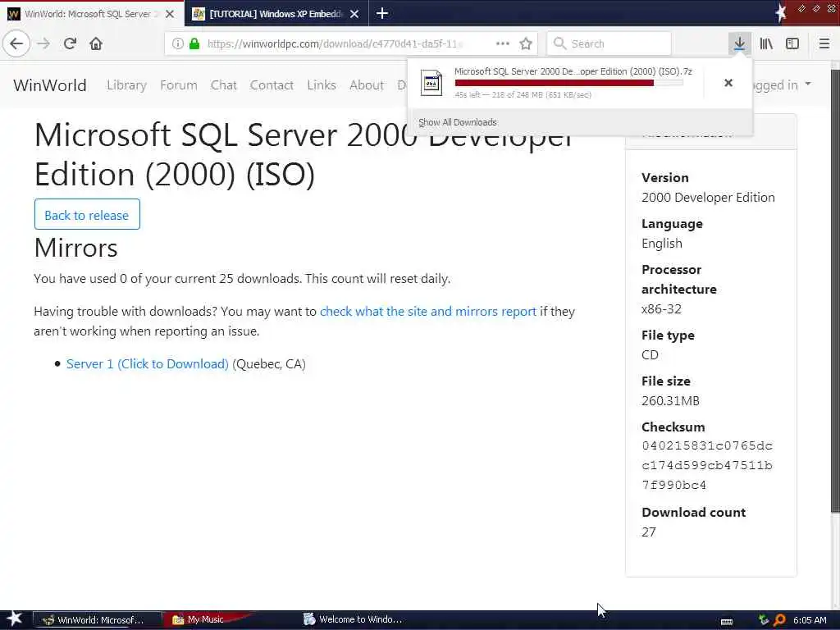The width and height of the screenshot is (840, 630).
Task: Focus the Search input box
Action: [609, 43]
